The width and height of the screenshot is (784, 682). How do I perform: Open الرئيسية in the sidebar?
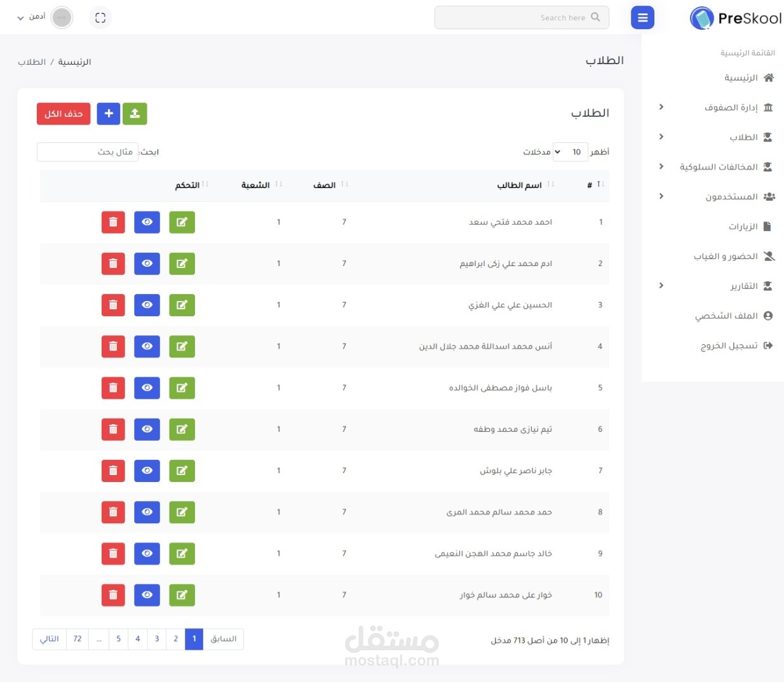pos(749,77)
